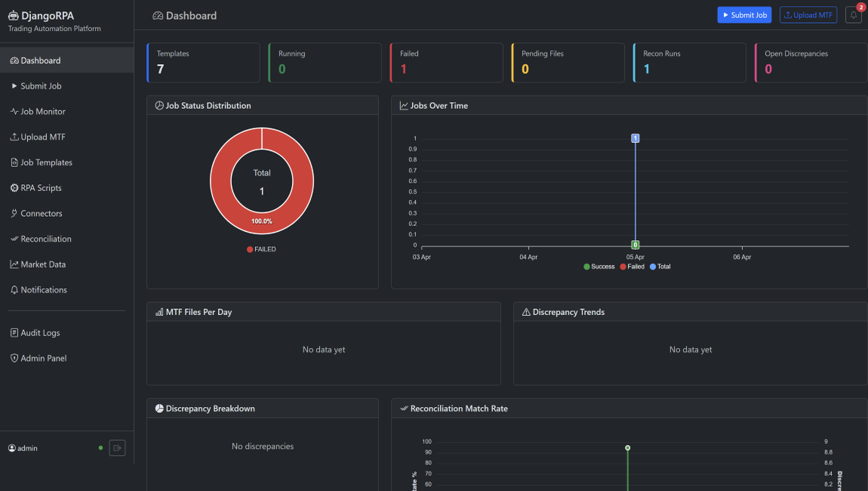Toggle the FAILED legend under donut chart
Screen dimensions: 868x491
click(x=262, y=248)
